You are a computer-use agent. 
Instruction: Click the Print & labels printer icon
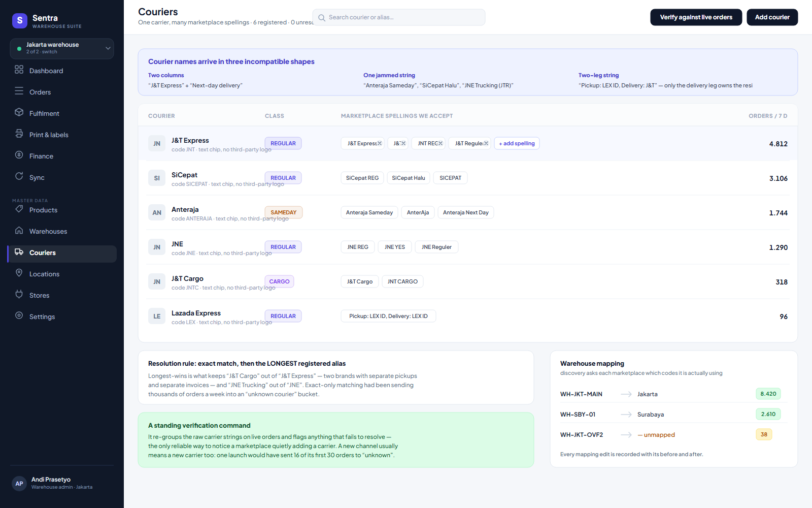19,134
